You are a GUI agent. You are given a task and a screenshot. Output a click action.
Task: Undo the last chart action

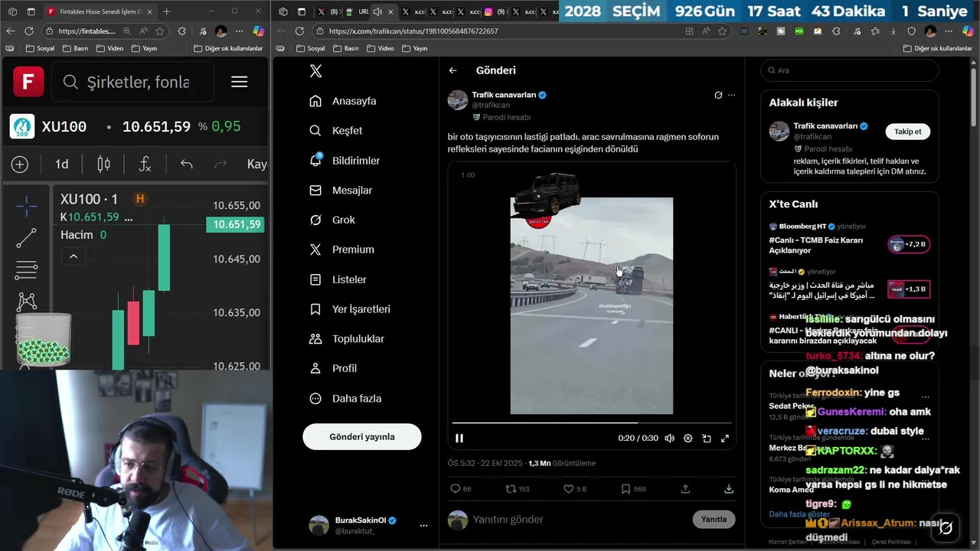point(187,165)
